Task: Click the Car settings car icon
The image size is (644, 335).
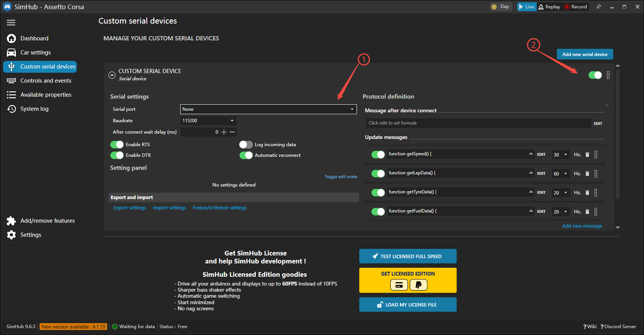Action: coord(11,53)
